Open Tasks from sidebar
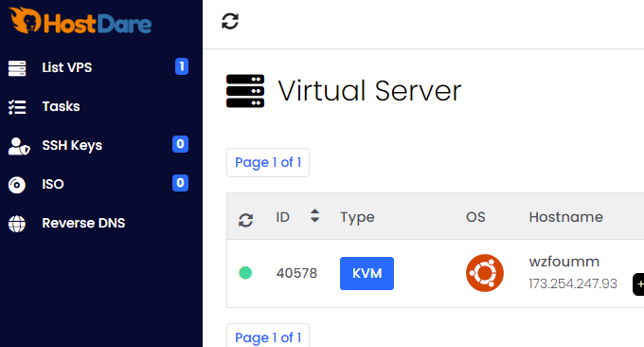This screenshot has height=347, width=644. pyautogui.click(x=61, y=106)
